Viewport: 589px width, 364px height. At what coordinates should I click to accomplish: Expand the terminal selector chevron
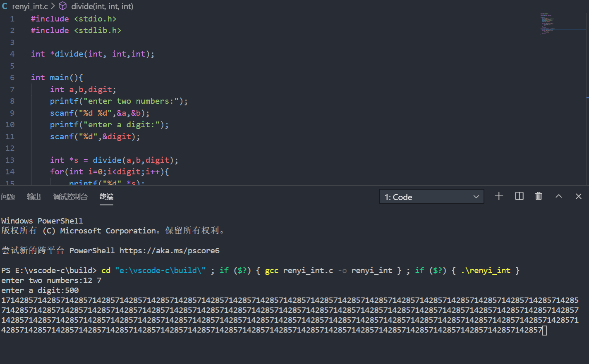pyautogui.click(x=476, y=197)
